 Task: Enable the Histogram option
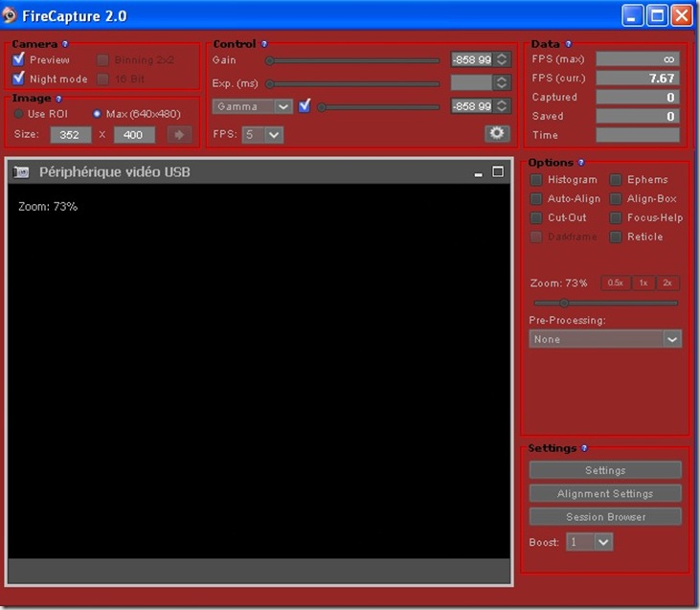pos(535,179)
